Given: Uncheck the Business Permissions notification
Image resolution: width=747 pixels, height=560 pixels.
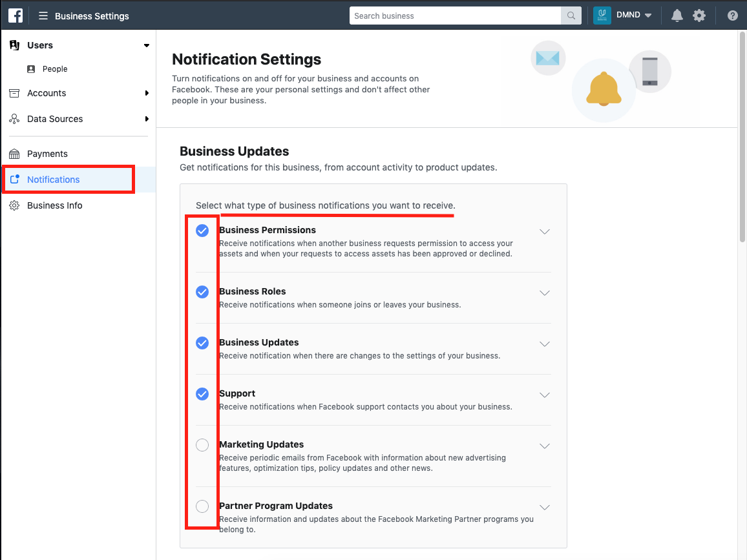Looking at the screenshot, I should pos(202,231).
